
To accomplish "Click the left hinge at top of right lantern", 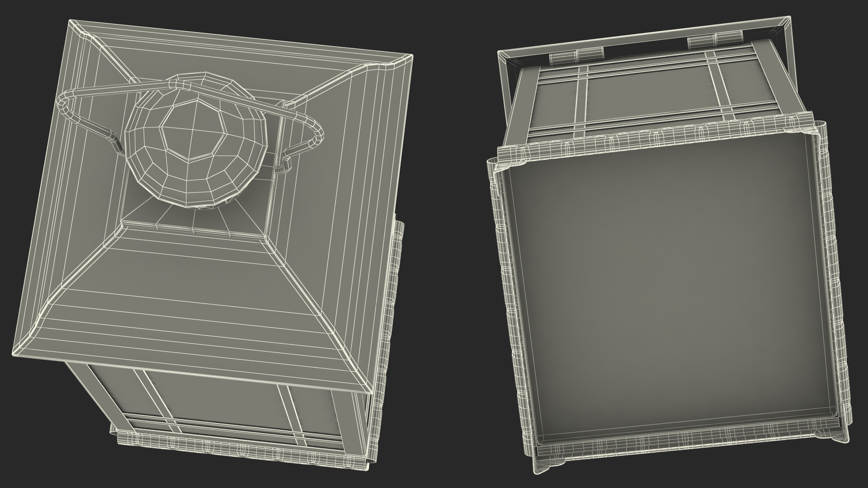I will [576, 56].
